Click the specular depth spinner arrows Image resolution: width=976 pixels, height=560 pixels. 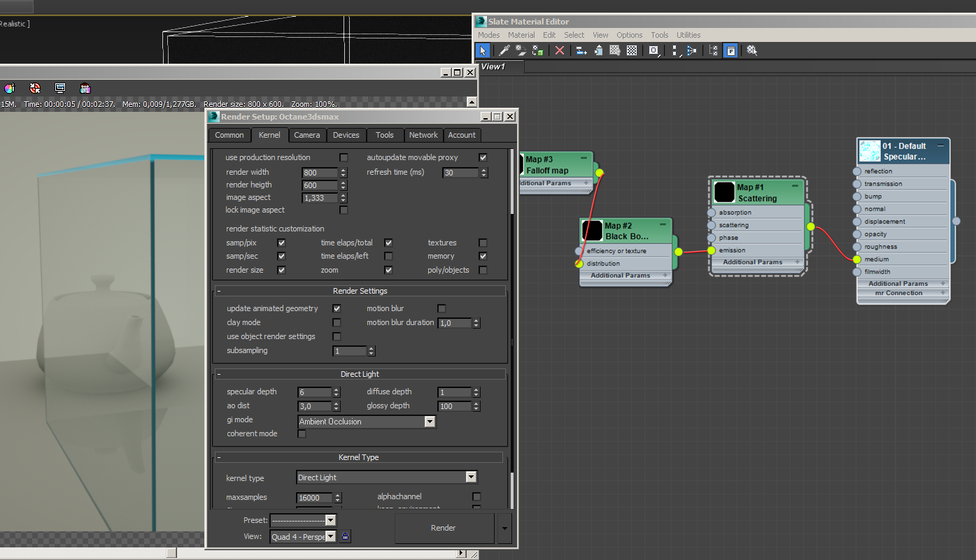[337, 392]
